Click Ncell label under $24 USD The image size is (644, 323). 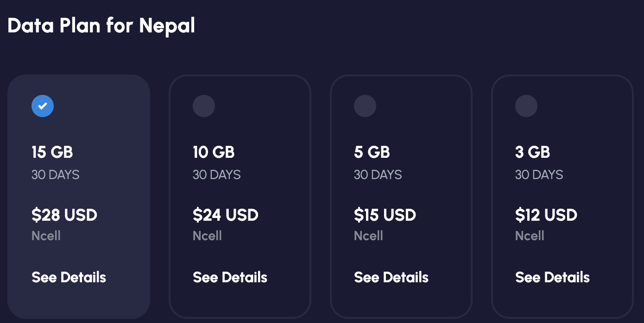(x=207, y=236)
